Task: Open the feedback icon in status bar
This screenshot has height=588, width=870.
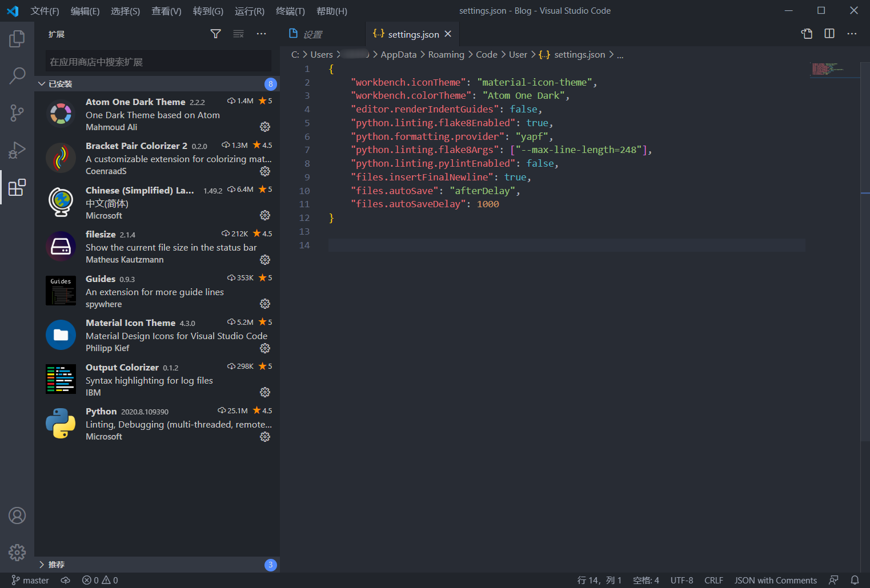Action: (833, 580)
